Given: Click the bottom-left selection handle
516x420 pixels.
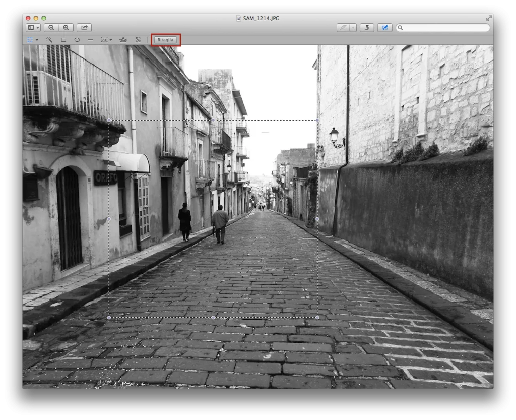Looking at the screenshot, I should 109,318.
